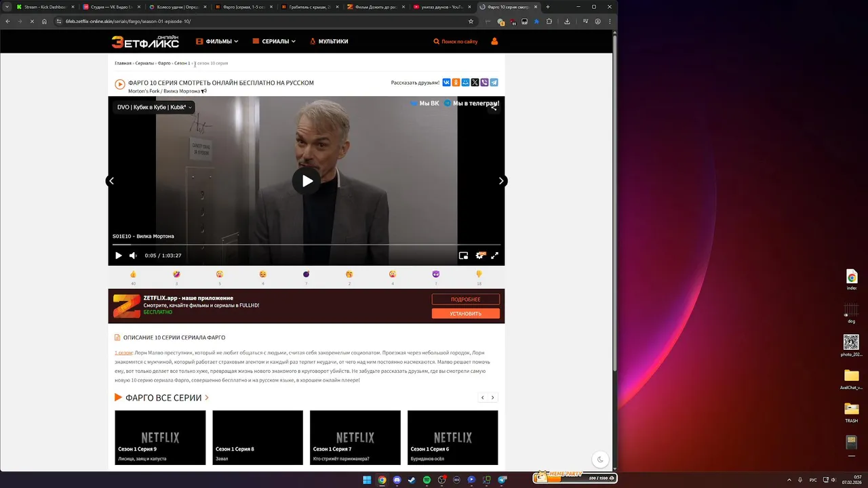Click the 1 сезон link in description

[x=123, y=352]
